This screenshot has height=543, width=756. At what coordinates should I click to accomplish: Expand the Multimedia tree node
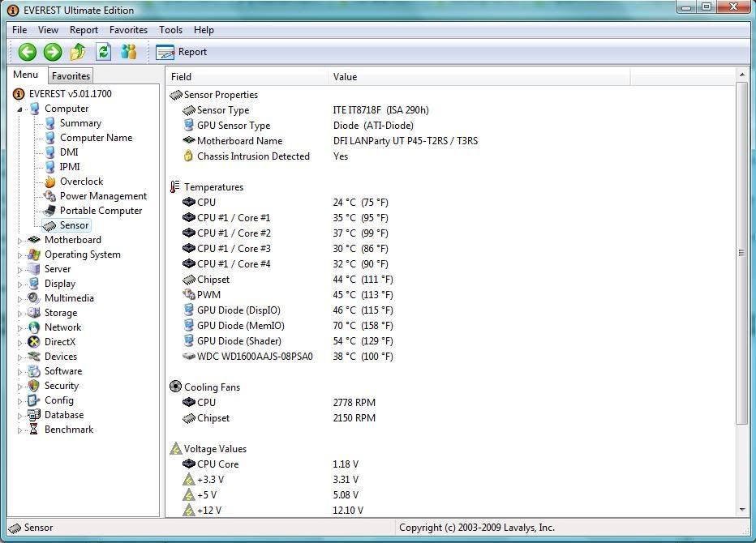click(19, 299)
